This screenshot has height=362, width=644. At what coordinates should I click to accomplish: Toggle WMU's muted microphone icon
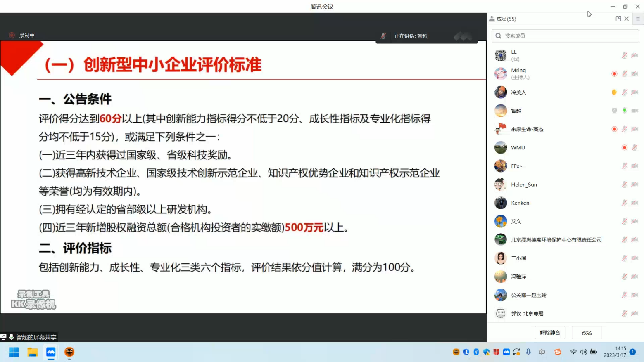[x=634, y=148]
